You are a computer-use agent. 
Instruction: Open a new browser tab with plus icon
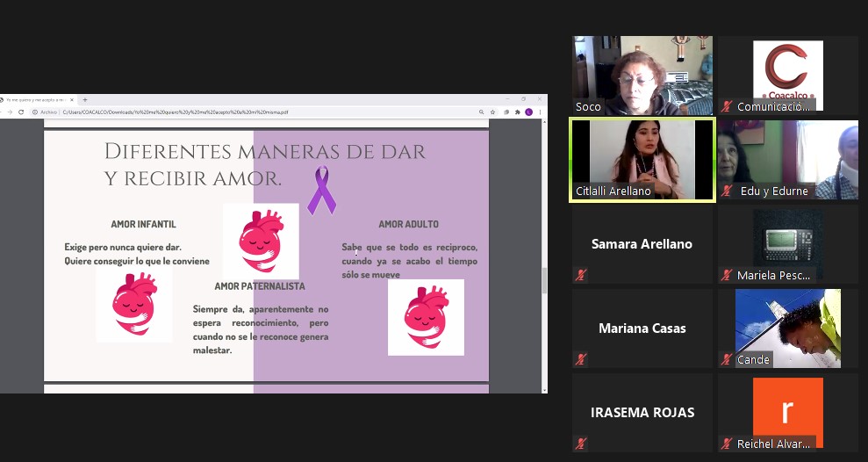pos(85,100)
